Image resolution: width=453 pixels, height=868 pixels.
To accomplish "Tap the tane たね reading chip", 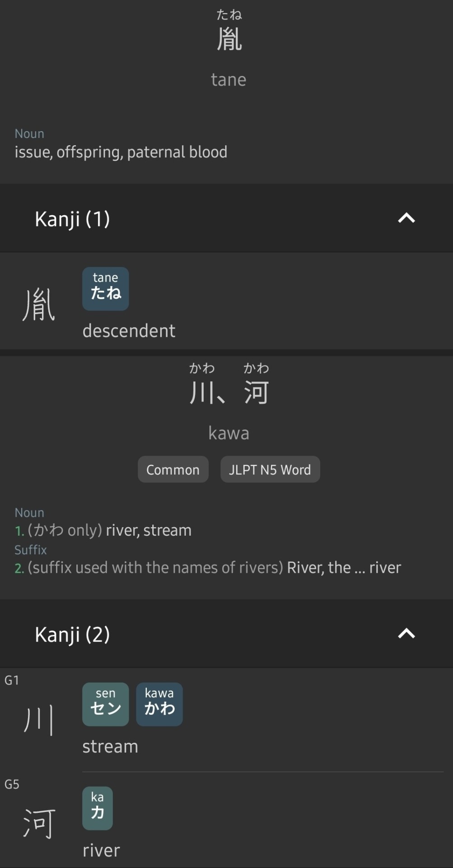I will click(105, 288).
